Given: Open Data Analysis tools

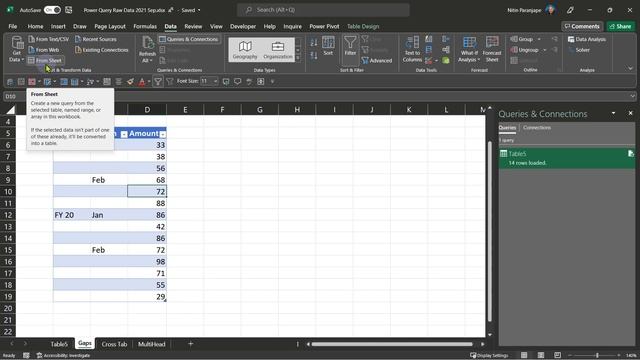Looking at the screenshot, I should pos(587,39).
